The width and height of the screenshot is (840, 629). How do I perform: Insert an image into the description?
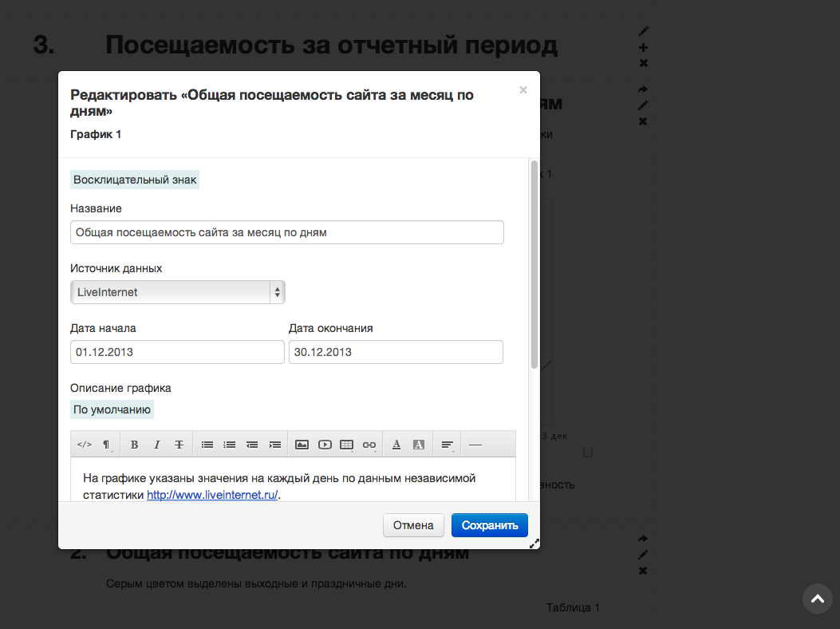[x=302, y=445]
